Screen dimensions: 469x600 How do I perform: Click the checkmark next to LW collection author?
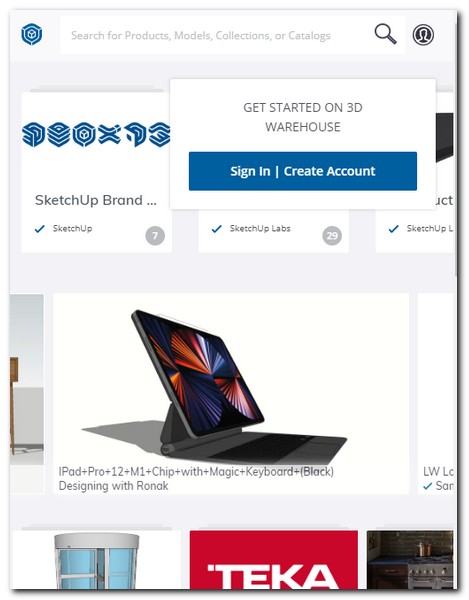coord(428,486)
